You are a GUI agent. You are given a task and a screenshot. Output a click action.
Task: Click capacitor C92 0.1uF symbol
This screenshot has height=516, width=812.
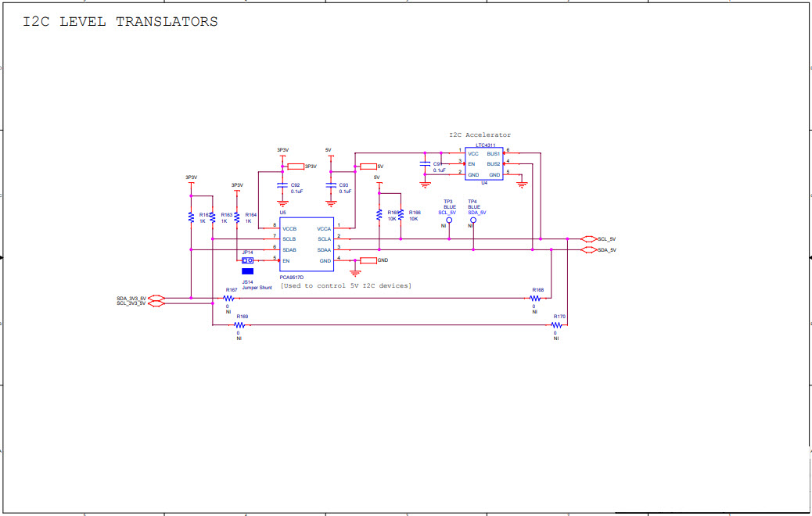point(282,185)
